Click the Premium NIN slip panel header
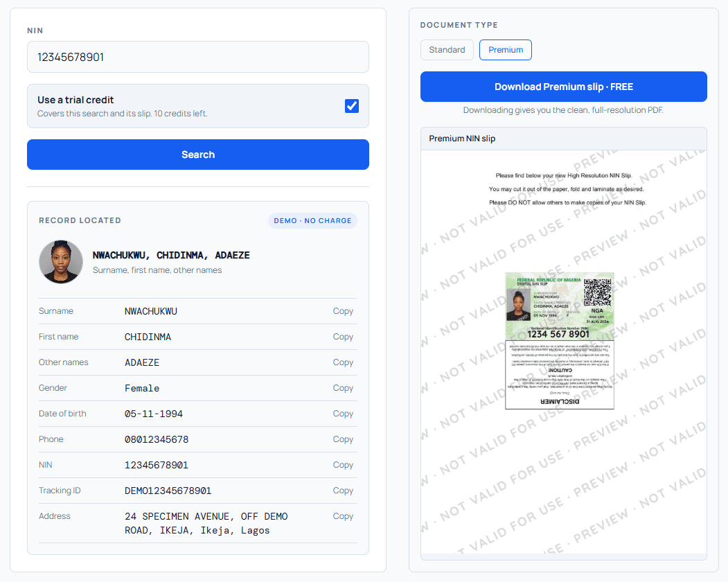 tap(564, 139)
